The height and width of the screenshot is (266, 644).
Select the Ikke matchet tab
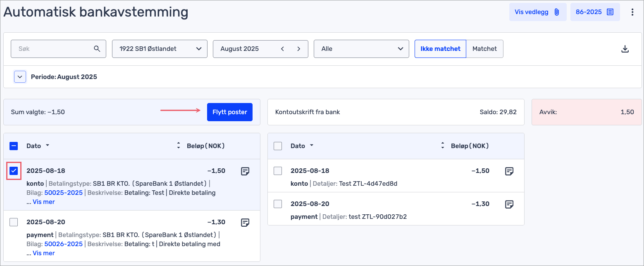[x=440, y=49]
